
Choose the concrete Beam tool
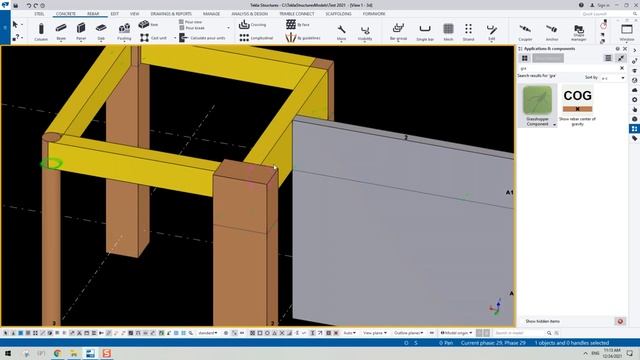pos(61,31)
